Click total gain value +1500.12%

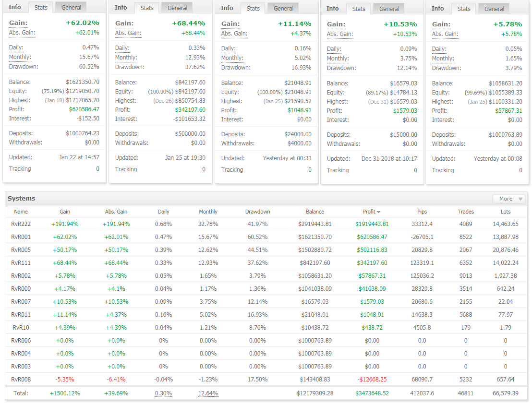click(65, 393)
